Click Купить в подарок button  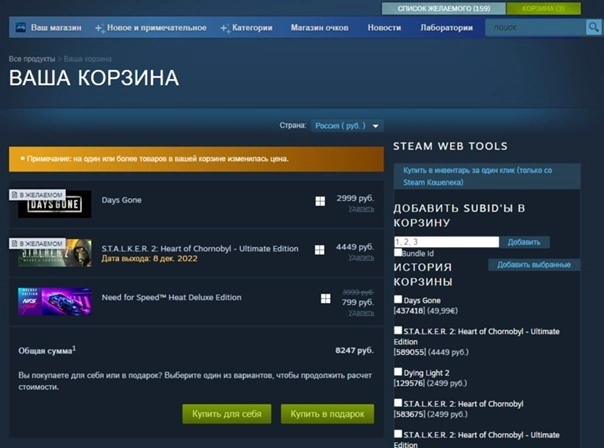(x=327, y=414)
